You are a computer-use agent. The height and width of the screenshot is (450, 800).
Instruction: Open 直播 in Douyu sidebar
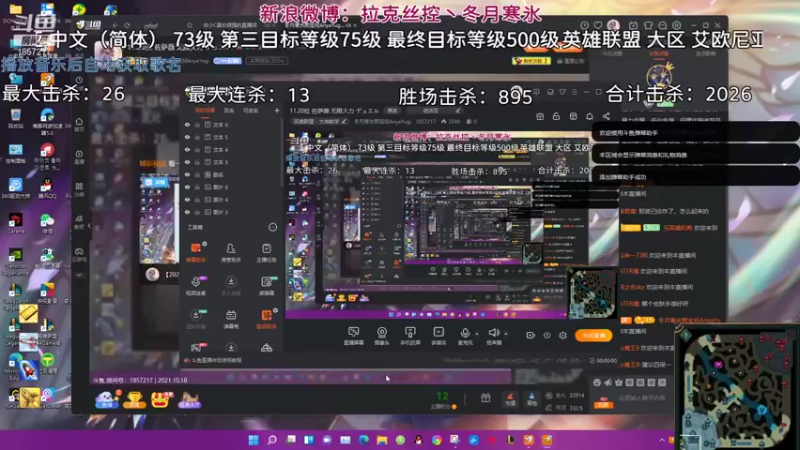click(x=79, y=157)
